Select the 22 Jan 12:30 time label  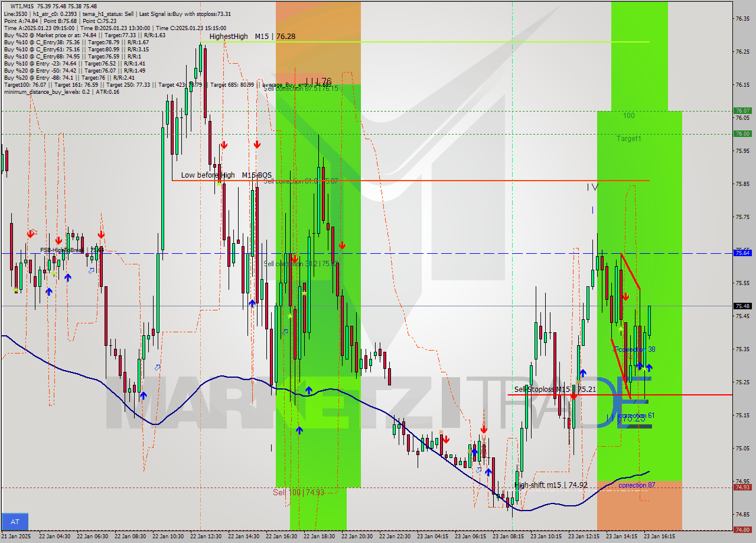[206, 537]
